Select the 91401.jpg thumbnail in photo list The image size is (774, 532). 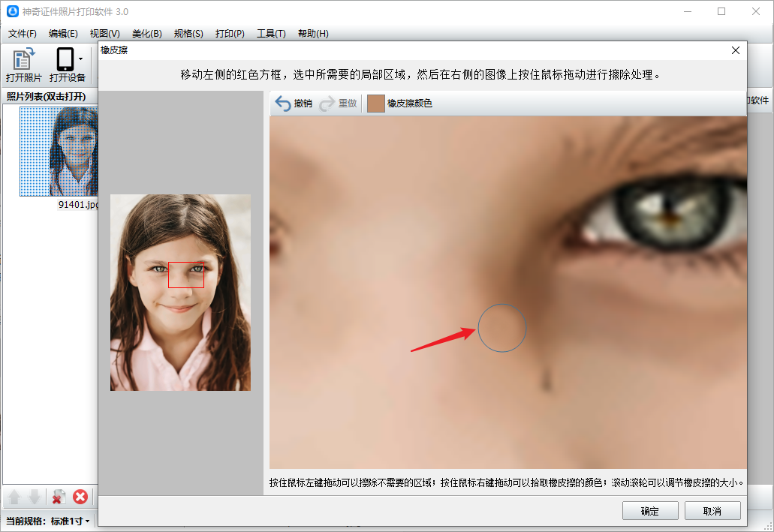(x=60, y=151)
